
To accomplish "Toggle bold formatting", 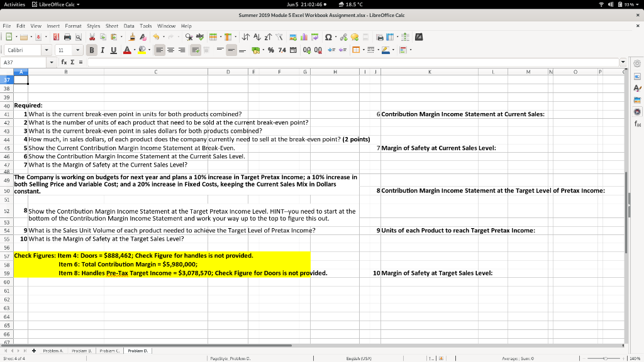I will tap(92, 50).
